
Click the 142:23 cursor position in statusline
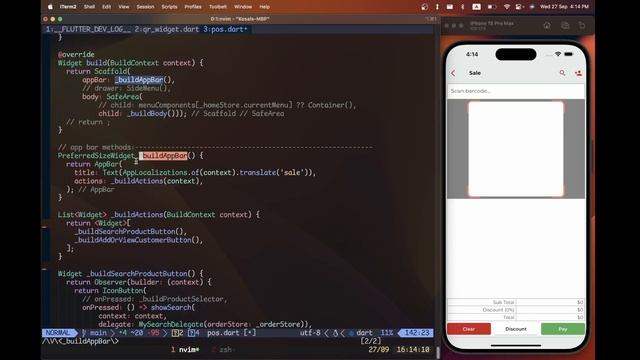(416, 333)
